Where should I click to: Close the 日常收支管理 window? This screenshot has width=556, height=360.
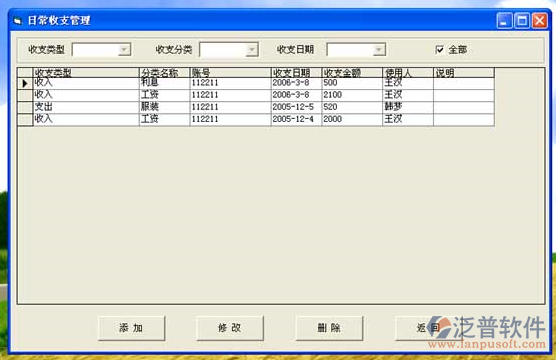pos(540,21)
